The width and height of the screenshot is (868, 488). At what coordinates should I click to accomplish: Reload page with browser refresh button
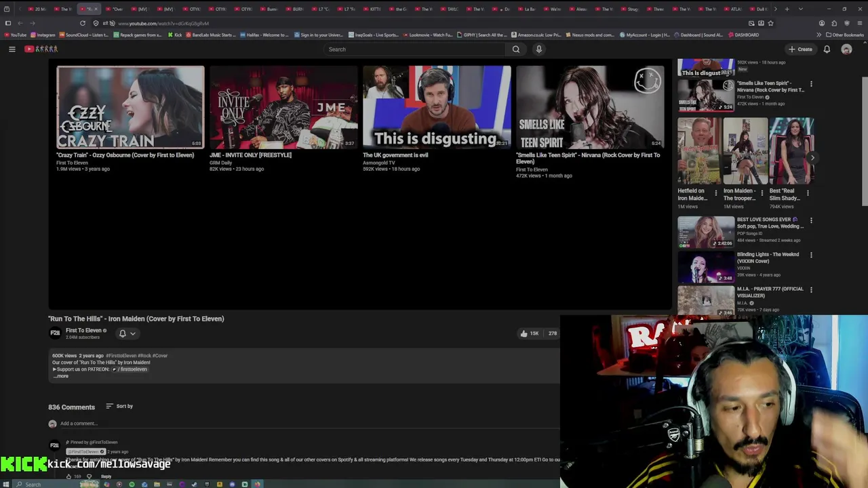[83, 23]
